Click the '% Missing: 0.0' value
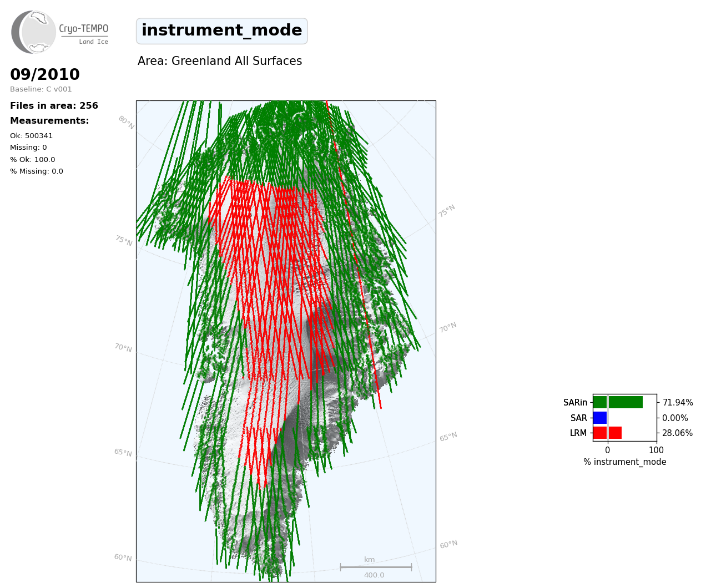The image size is (706, 588). coord(37,171)
